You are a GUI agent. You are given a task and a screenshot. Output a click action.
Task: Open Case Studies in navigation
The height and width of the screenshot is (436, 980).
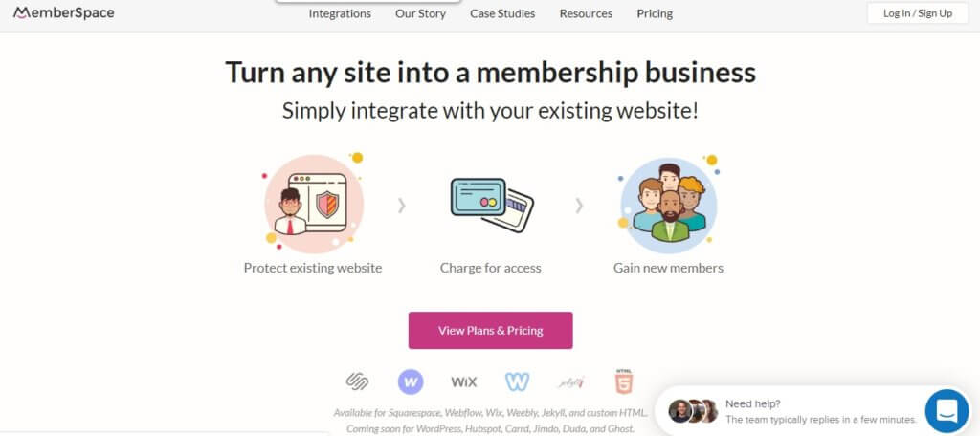click(x=502, y=13)
